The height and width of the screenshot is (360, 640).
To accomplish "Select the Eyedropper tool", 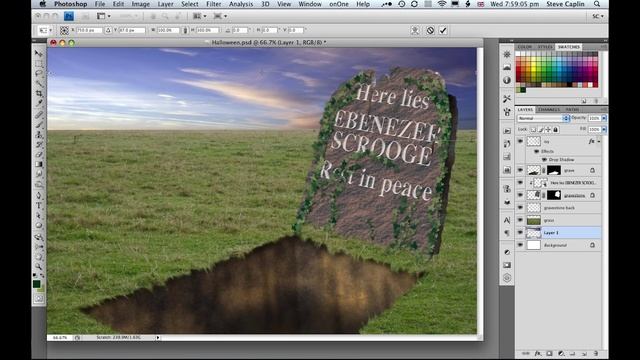I will click(x=39, y=104).
